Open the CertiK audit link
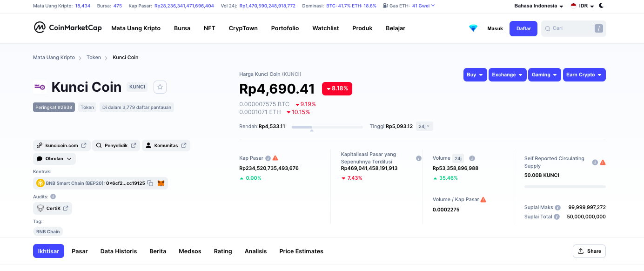The width and height of the screenshot is (644, 271). tap(53, 208)
